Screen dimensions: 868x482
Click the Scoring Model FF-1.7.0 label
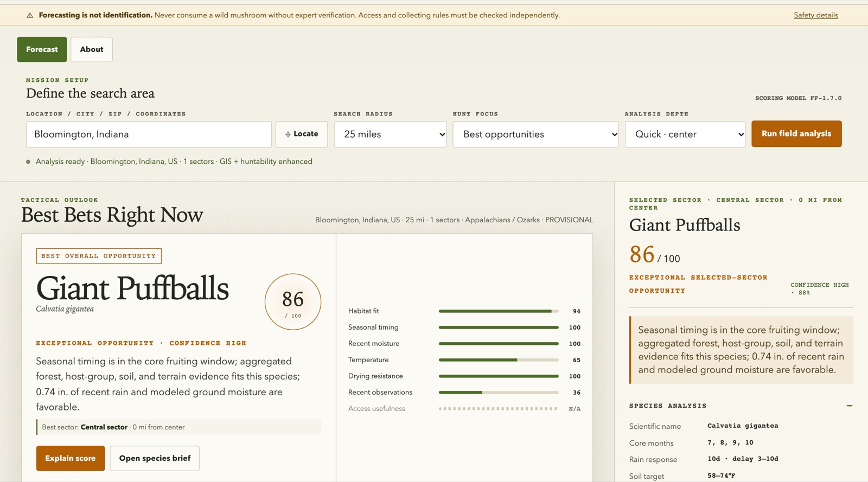pos(799,98)
